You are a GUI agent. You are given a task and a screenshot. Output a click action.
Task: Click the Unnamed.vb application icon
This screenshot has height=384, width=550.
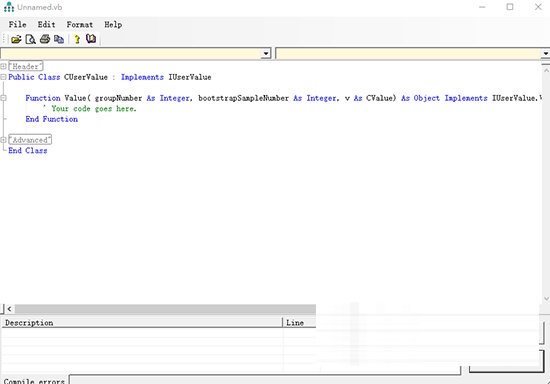click(x=9, y=7)
